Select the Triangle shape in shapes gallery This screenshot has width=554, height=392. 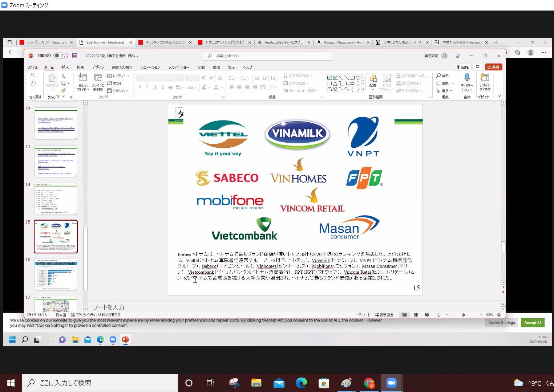coord(335,83)
